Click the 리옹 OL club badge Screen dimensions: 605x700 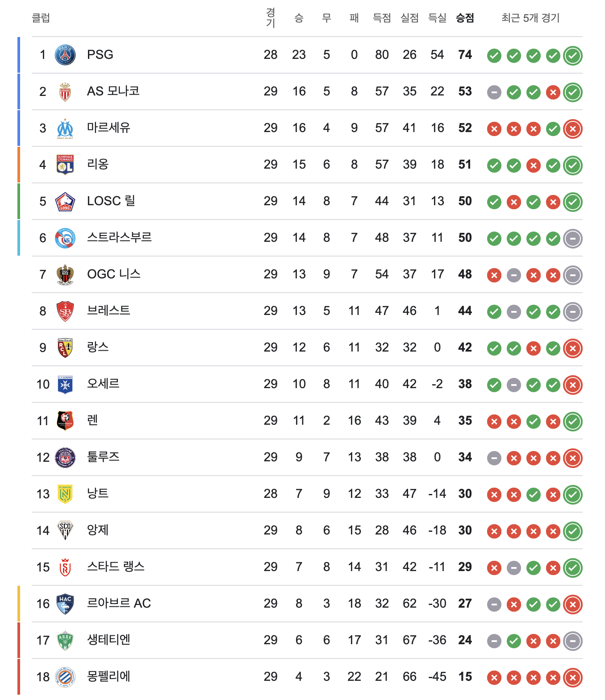coord(65,165)
